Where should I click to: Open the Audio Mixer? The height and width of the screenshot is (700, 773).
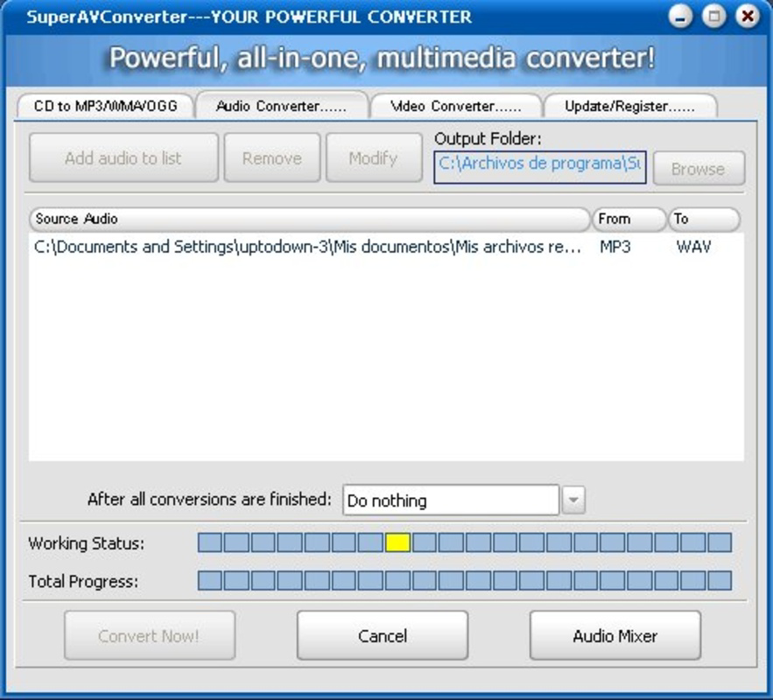click(615, 635)
